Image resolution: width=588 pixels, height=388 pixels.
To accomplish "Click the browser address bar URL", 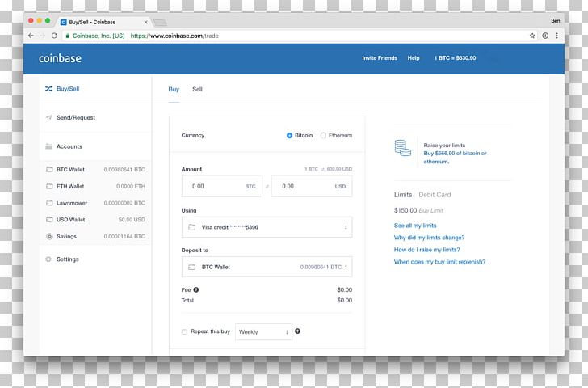I will click(x=174, y=36).
